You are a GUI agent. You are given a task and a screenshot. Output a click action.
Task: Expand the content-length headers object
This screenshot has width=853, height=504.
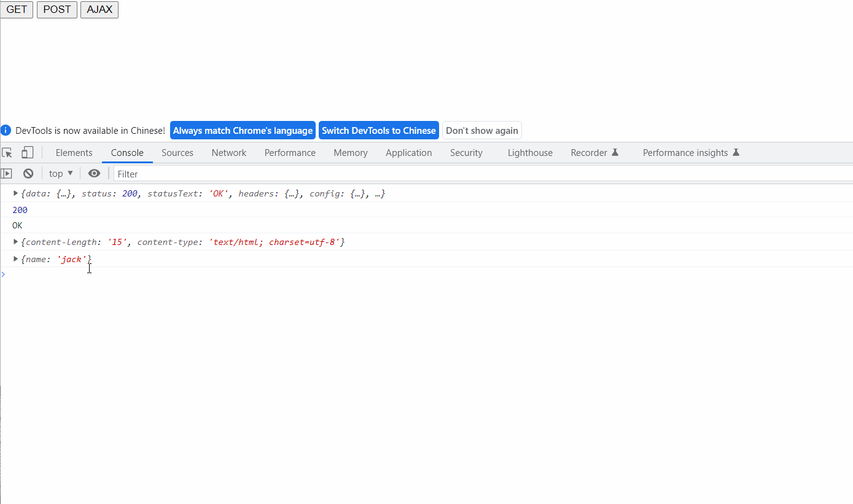[16, 242]
